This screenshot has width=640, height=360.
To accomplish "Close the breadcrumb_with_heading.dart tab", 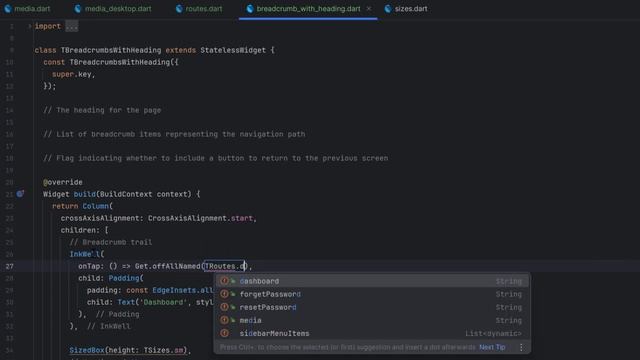I will pyautogui.click(x=369, y=9).
